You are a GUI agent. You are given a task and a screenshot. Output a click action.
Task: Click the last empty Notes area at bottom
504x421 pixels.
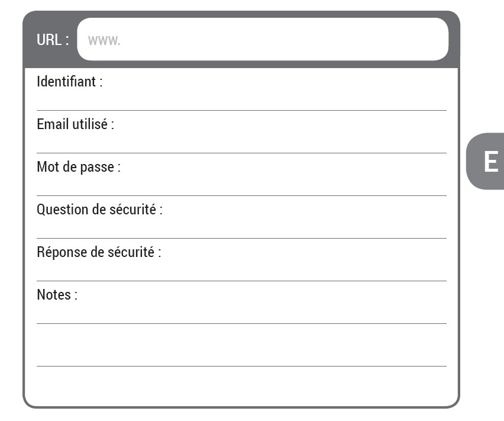click(x=241, y=386)
